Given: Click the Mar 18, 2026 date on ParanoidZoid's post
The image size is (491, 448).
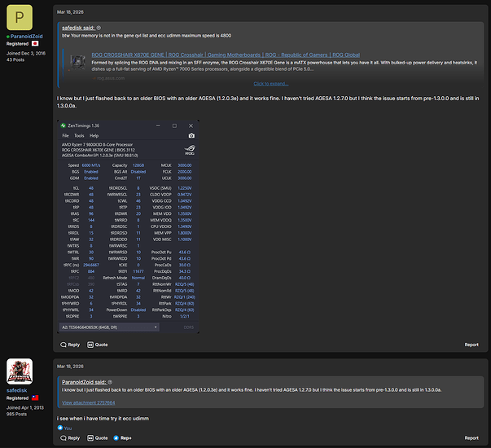Looking at the screenshot, I should point(70,12).
